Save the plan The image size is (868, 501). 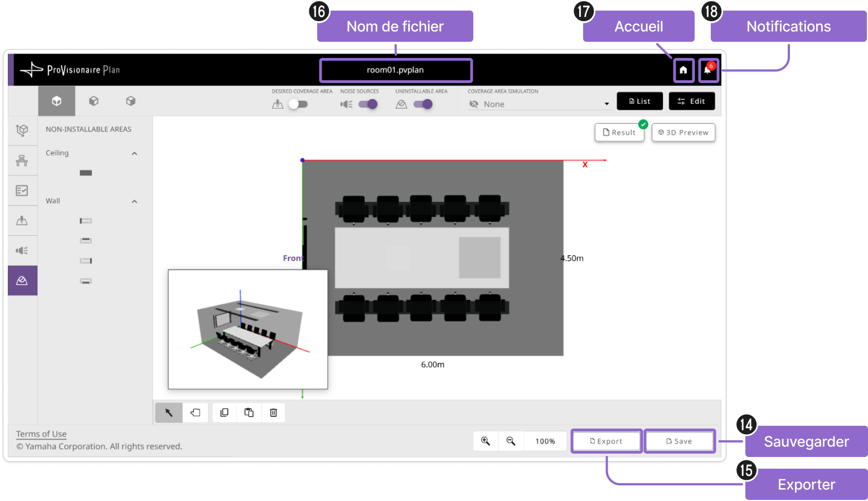coord(680,441)
